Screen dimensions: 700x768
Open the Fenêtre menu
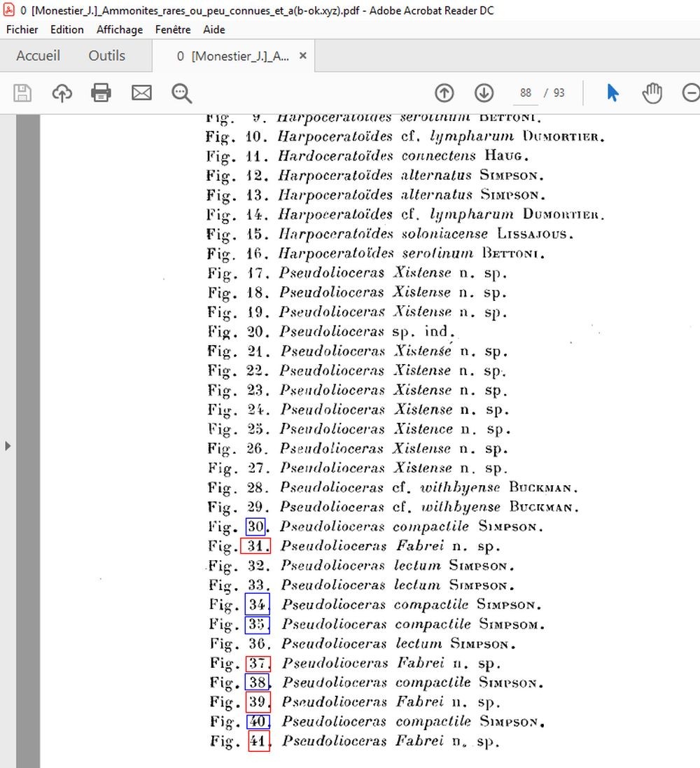pos(173,29)
